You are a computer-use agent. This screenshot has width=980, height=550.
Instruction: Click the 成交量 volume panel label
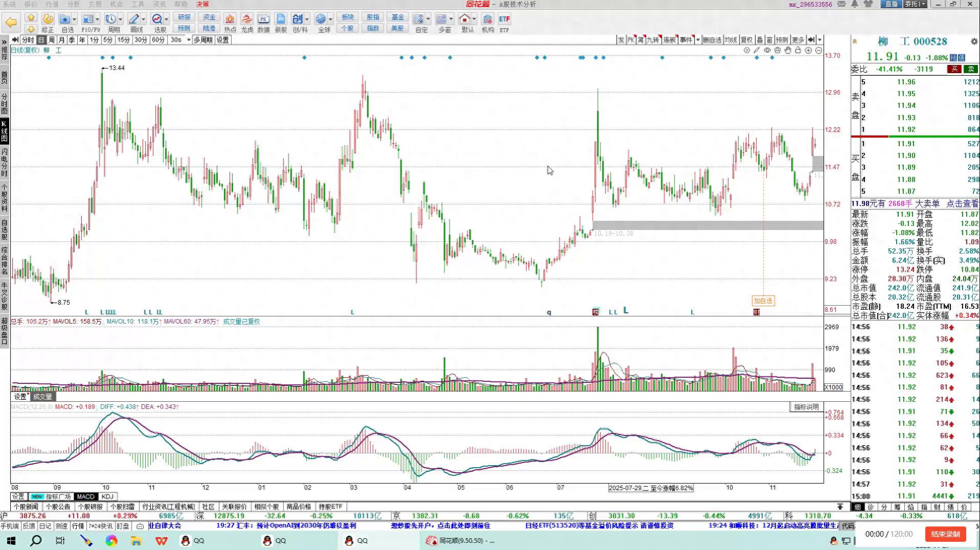[42, 397]
